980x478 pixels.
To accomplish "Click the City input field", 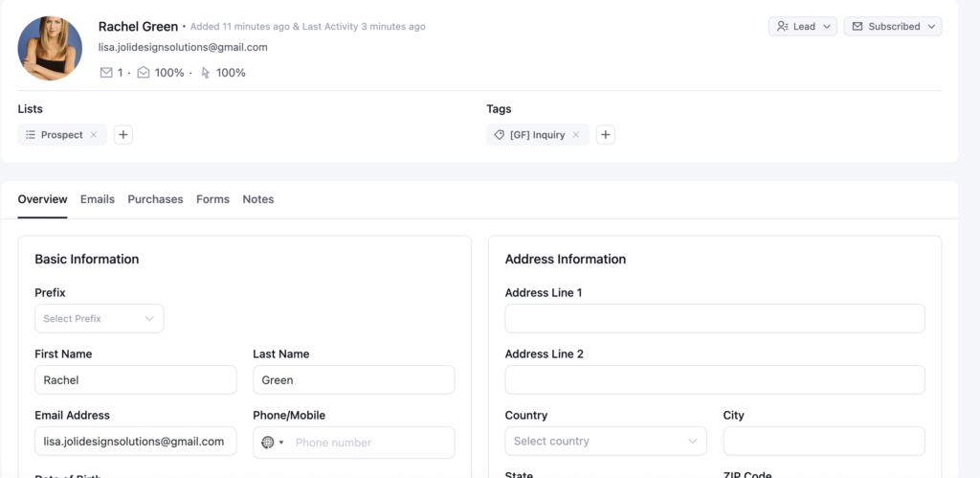I will [x=824, y=441].
